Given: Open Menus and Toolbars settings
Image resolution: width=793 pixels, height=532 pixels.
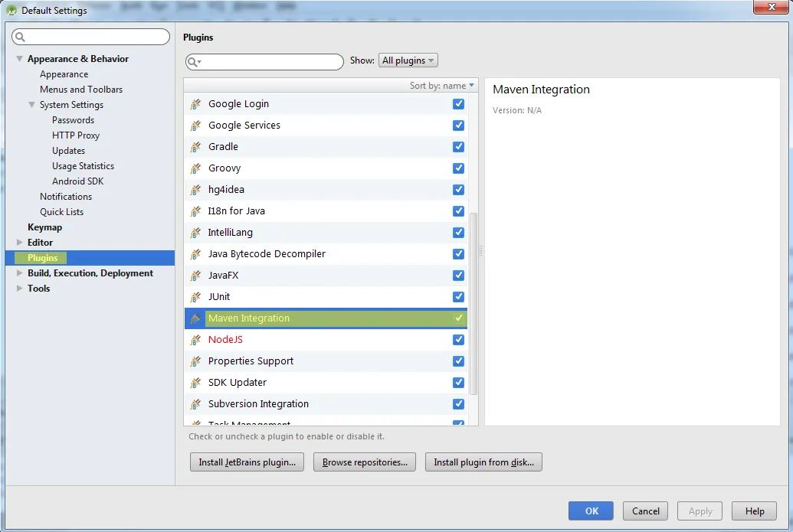Looking at the screenshot, I should tap(81, 90).
